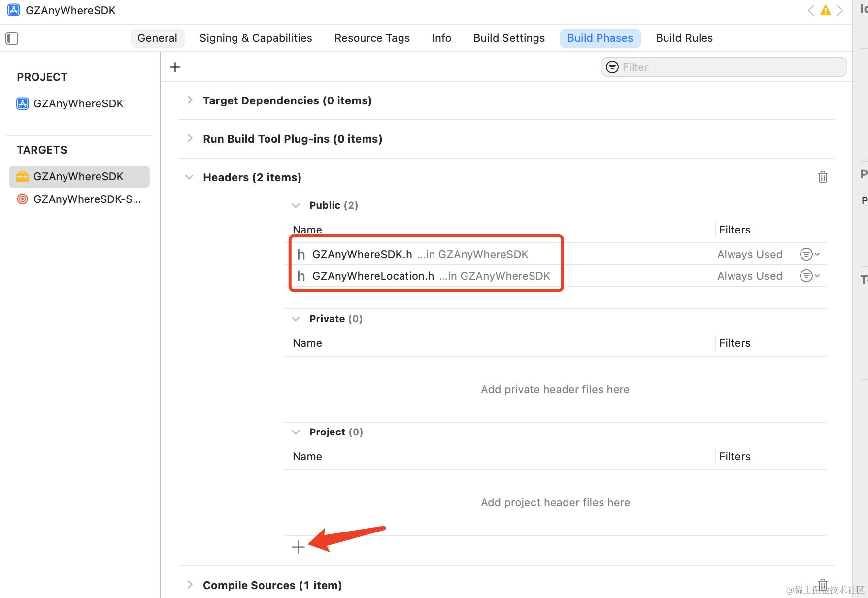Click the Add private header files placeholder
The width and height of the screenshot is (868, 598).
(555, 389)
